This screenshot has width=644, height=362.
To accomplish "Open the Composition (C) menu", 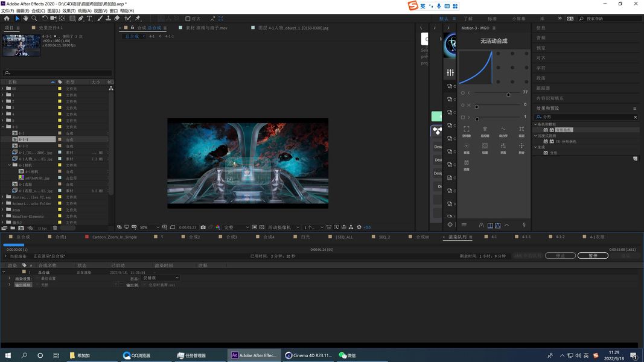I will [38, 11].
